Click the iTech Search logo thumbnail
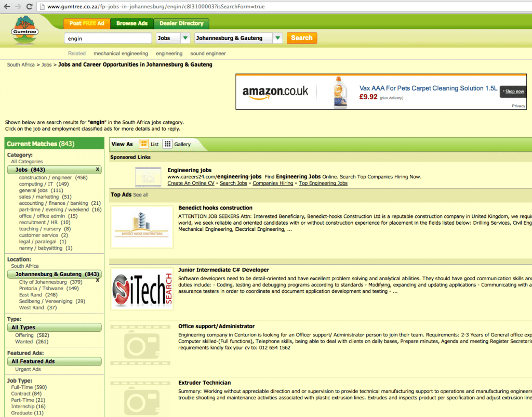 tap(142, 289)
